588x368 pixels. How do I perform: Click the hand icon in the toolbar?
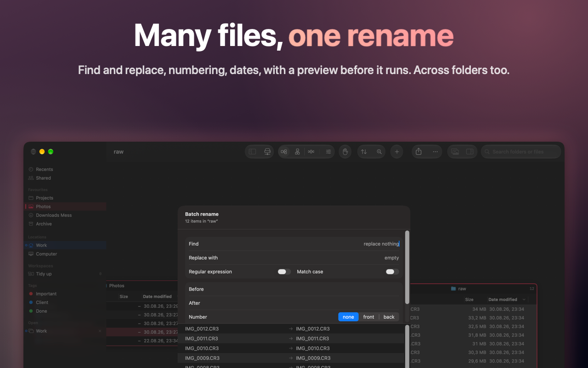tap(345, 152)
